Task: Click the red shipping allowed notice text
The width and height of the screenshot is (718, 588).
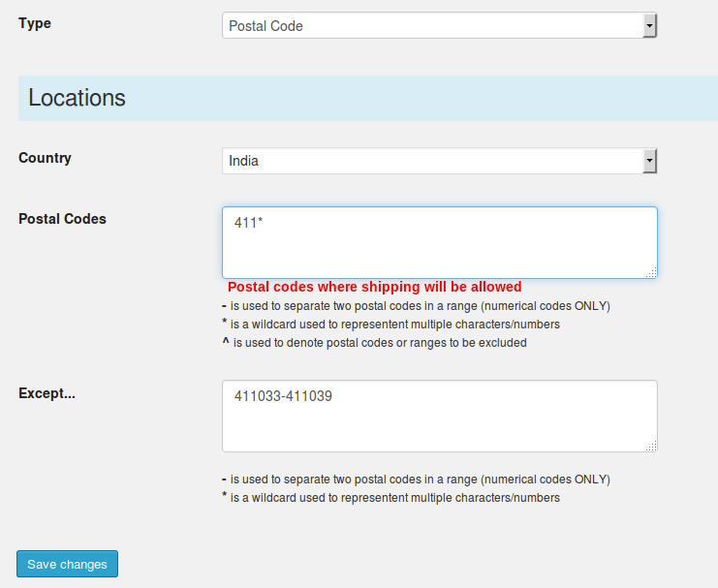Action: tap(375, 287)
